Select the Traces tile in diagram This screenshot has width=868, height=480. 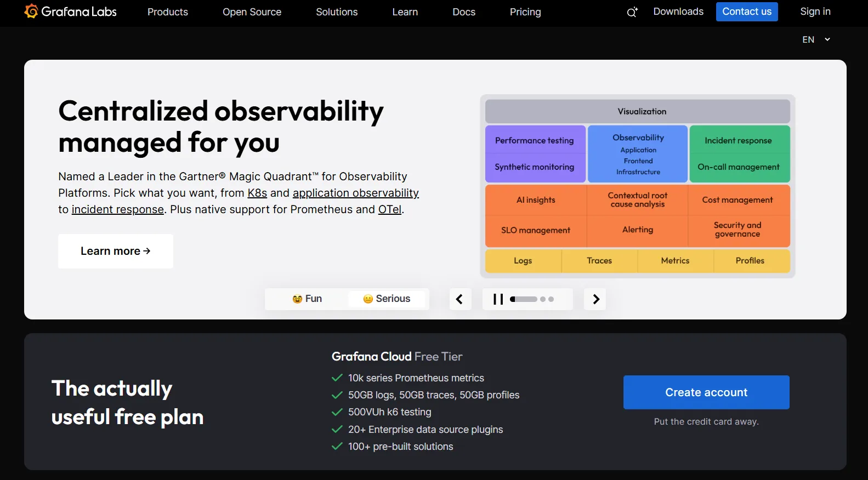coord(599,261)
